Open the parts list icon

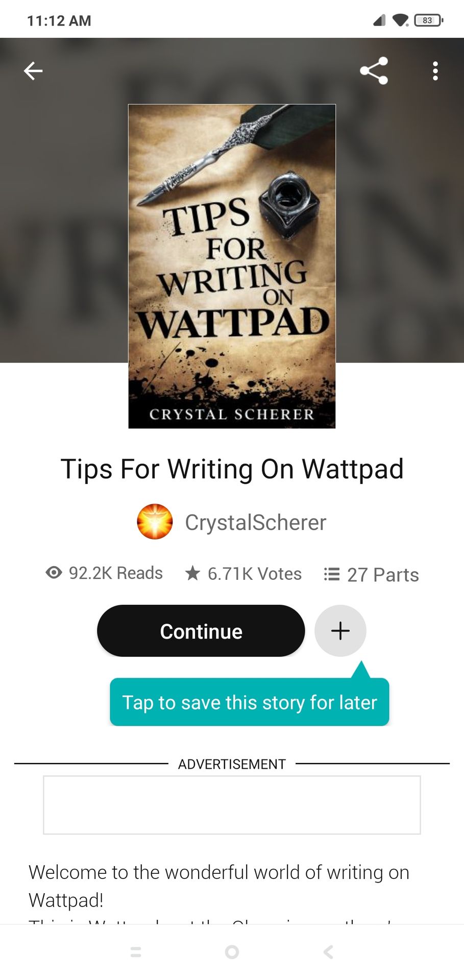pyautogui.click(x=332, y=574)
